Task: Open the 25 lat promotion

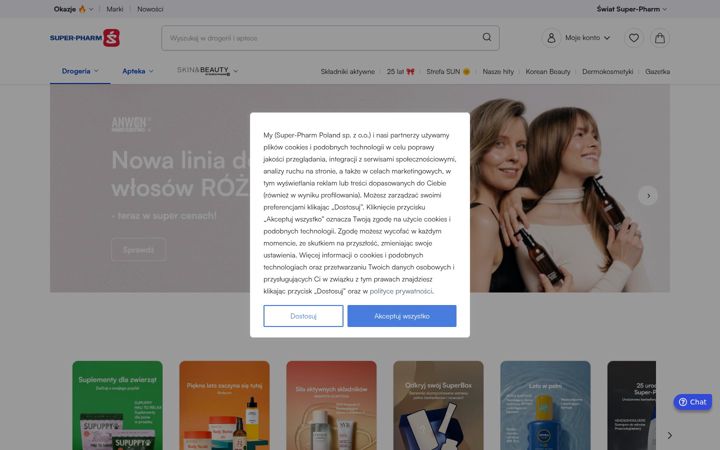Action: (x=400, y=72)
